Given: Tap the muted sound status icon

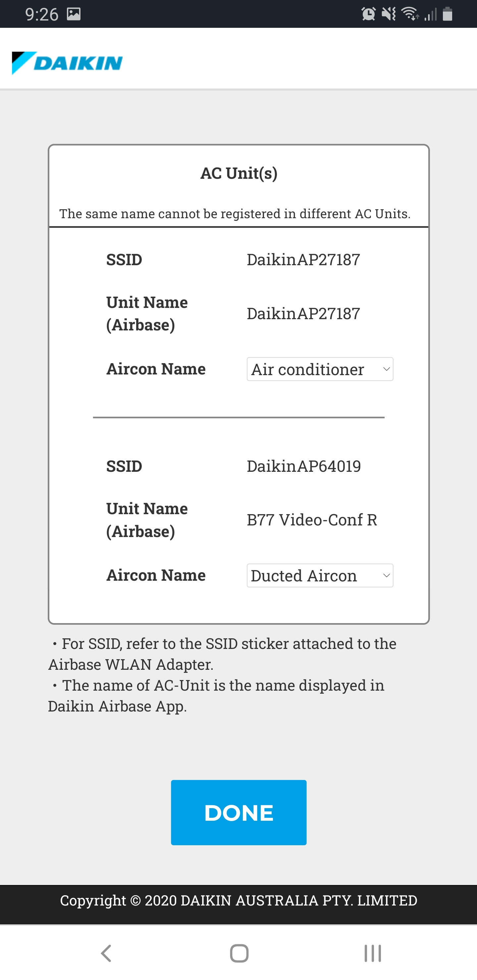Looking at the screenshot, I should coord(389,14).
